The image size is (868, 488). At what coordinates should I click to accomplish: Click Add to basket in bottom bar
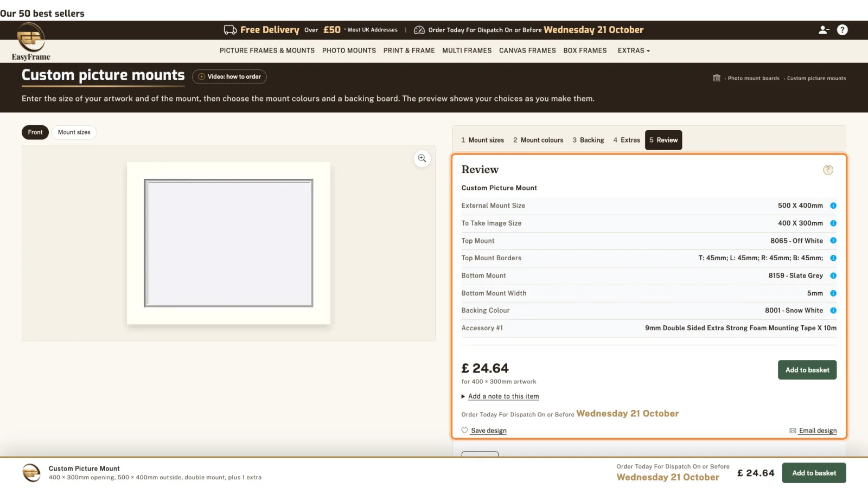point(814,473)
